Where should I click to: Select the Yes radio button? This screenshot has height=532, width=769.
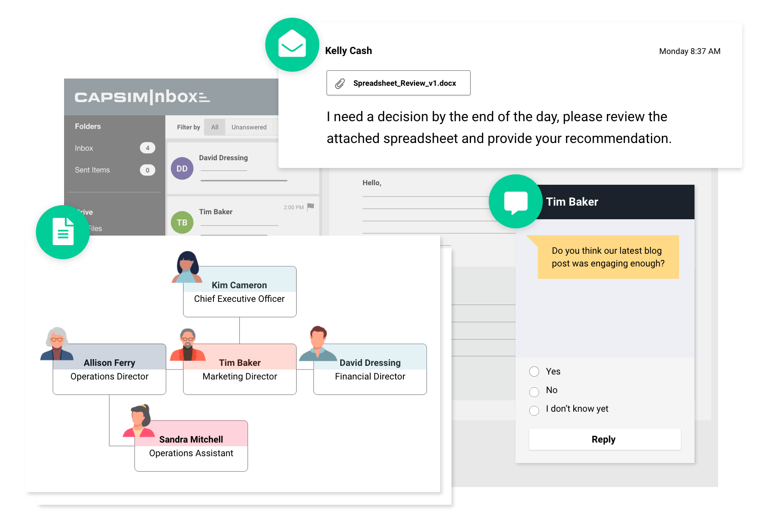534,371
